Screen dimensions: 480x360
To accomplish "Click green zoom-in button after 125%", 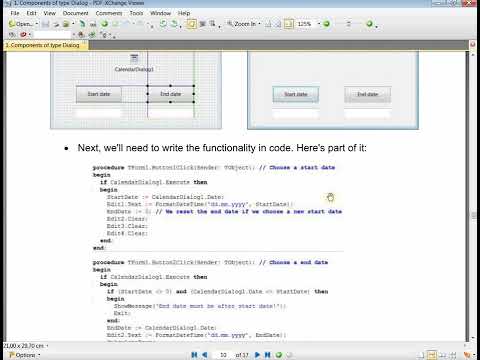I will (x=327, y=24).
